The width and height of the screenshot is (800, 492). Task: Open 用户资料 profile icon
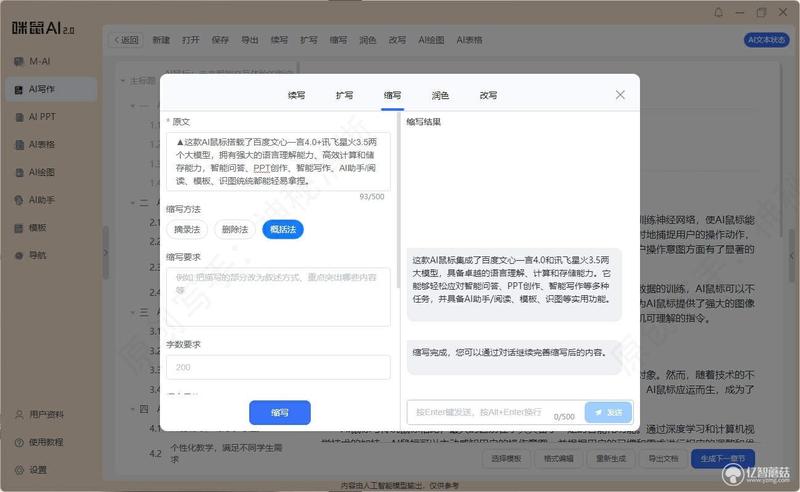(19, 414)
